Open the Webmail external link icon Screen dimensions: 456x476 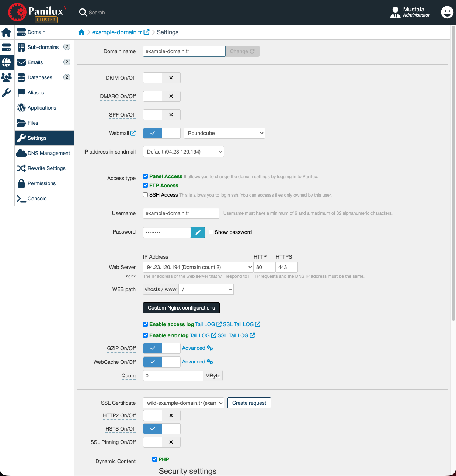point(133,133)
